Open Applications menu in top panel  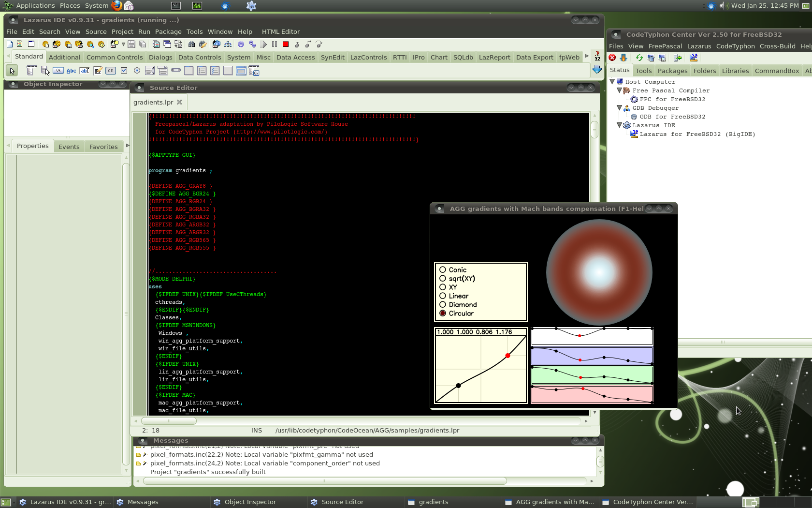coord(35,5)
